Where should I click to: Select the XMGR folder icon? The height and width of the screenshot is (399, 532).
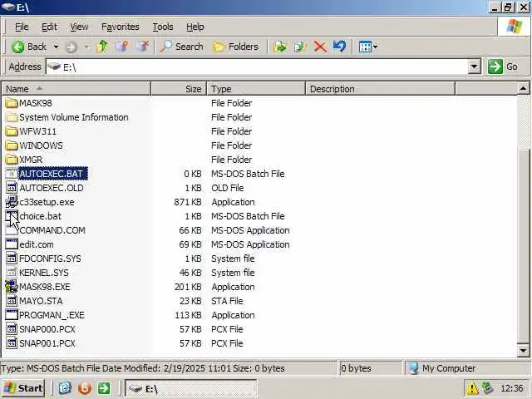tap(12, 160)
